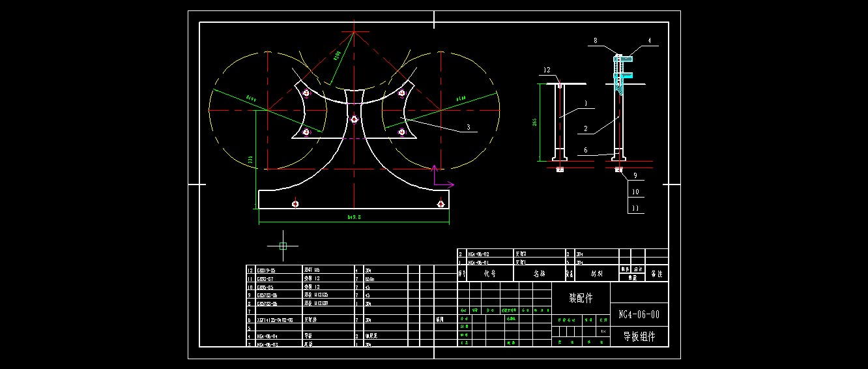Click balloon callout number 2
The image size is (868, 369).
pyautogui.click(x=585, y=128)
